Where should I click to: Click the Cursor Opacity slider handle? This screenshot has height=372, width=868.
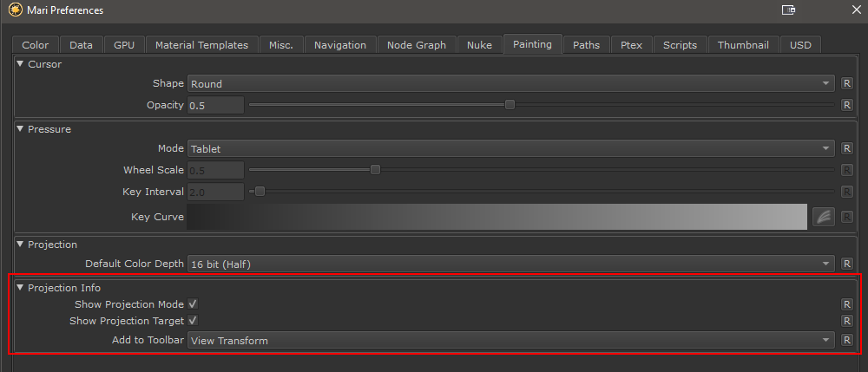click(x=510, y=105)
